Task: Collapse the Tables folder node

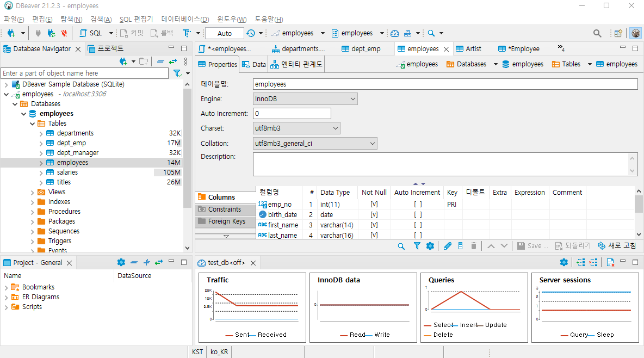Action: 33,124
